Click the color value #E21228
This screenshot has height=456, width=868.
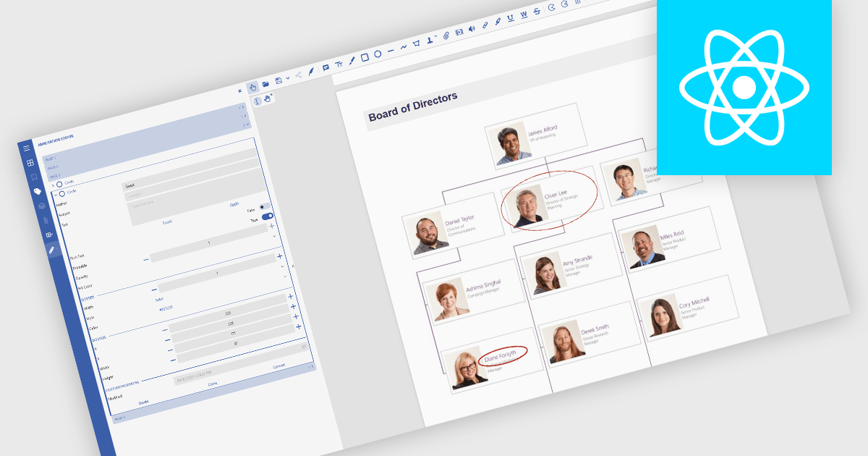[164, 309]
